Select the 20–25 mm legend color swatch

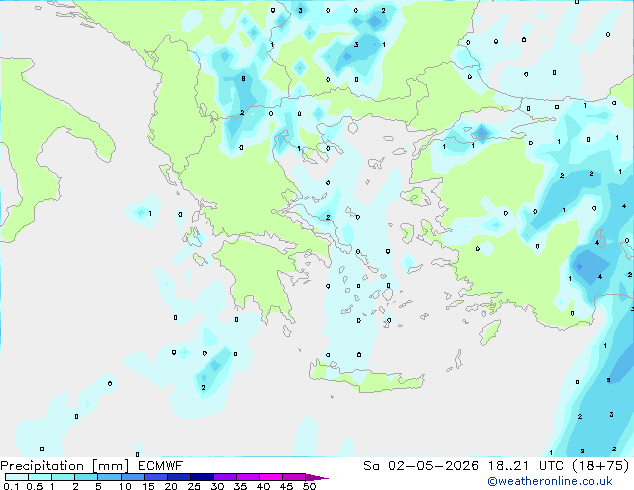click(178, 477)
